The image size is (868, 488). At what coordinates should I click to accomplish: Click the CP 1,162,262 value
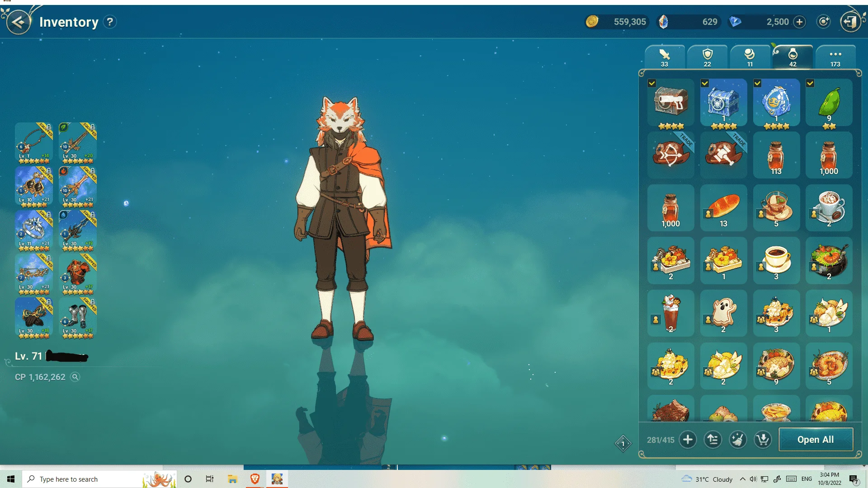coord(40,377)
